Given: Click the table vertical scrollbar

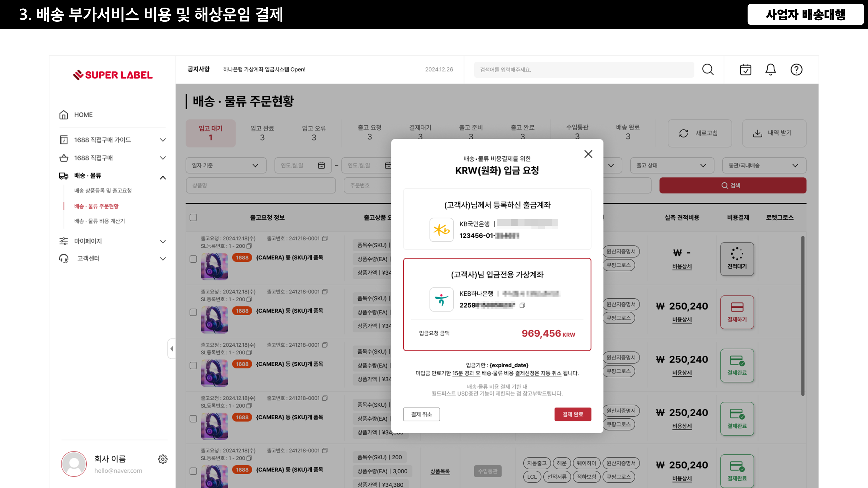Looking at the screenshot, I should click(x=803, y=316).
